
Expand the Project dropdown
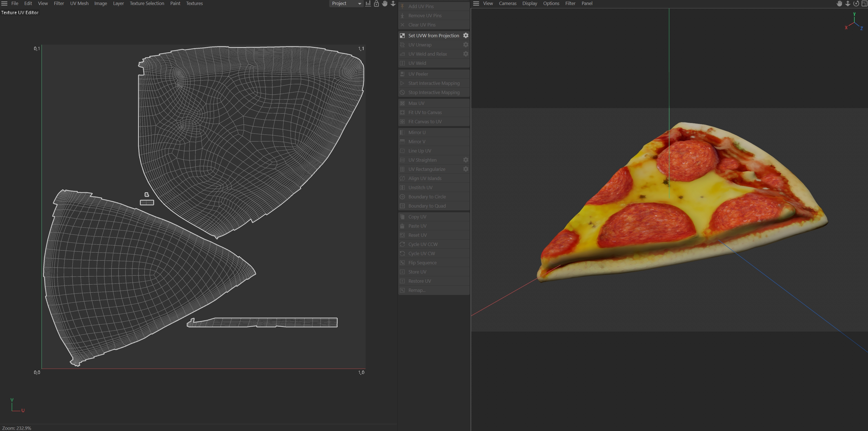[346, 3]
